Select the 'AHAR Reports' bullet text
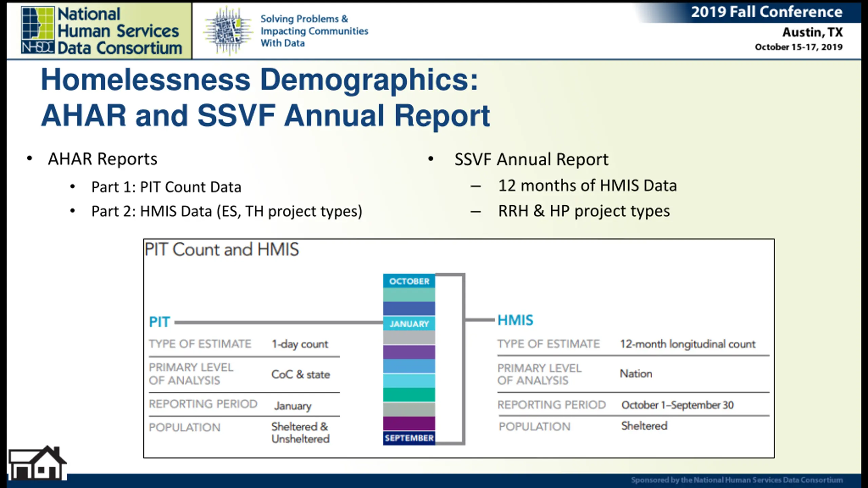868x488 pixels. pyautogui.click(x=102, y=159)
